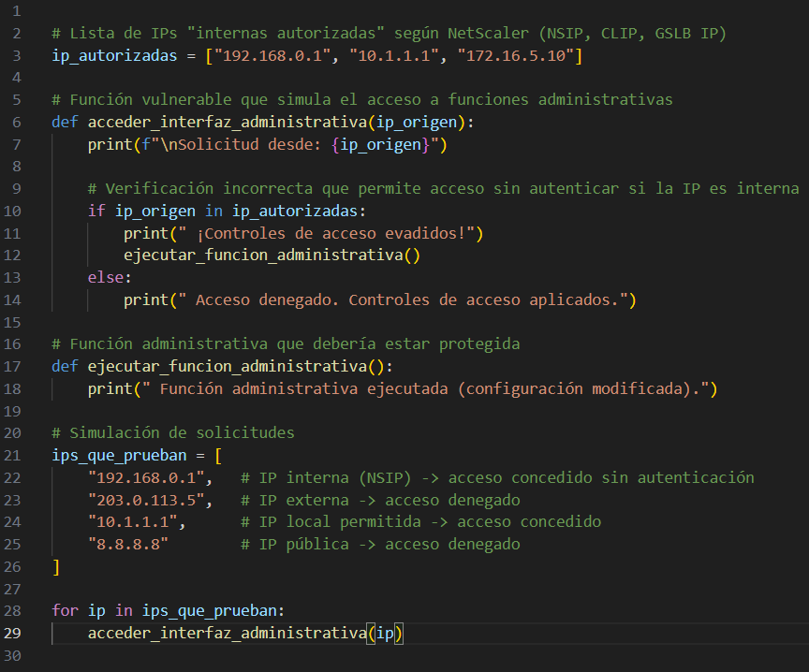Click line number 29 in the gutter
Screen dimensions: 809x672
pos(12,633)
